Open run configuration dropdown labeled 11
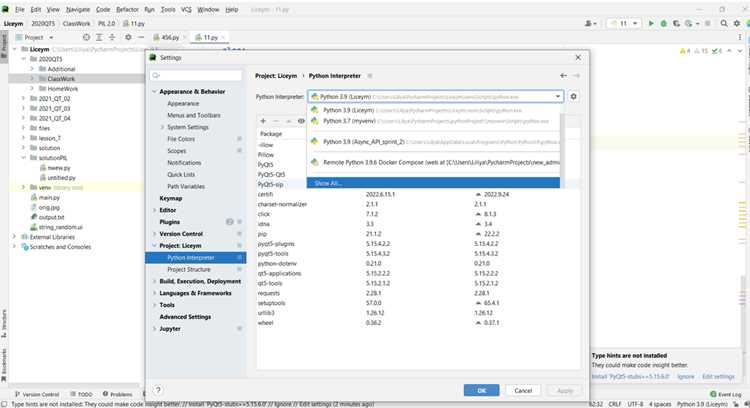 click(624, 23)
